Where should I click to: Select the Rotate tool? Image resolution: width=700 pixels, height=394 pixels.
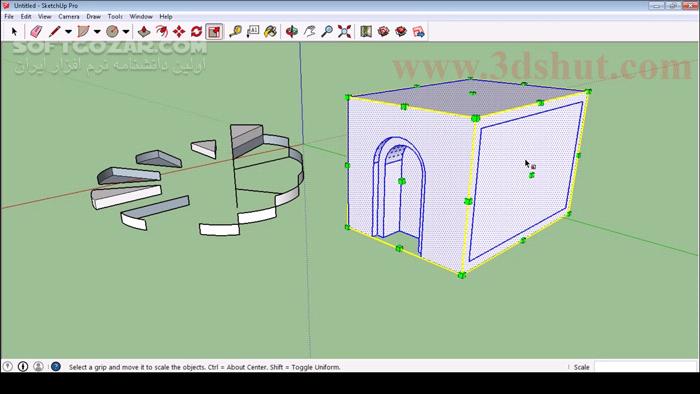tap(196, 32)
